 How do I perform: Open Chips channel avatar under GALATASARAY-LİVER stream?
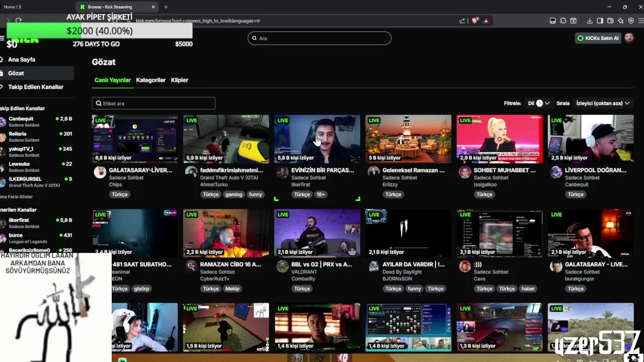click(100, 172)
